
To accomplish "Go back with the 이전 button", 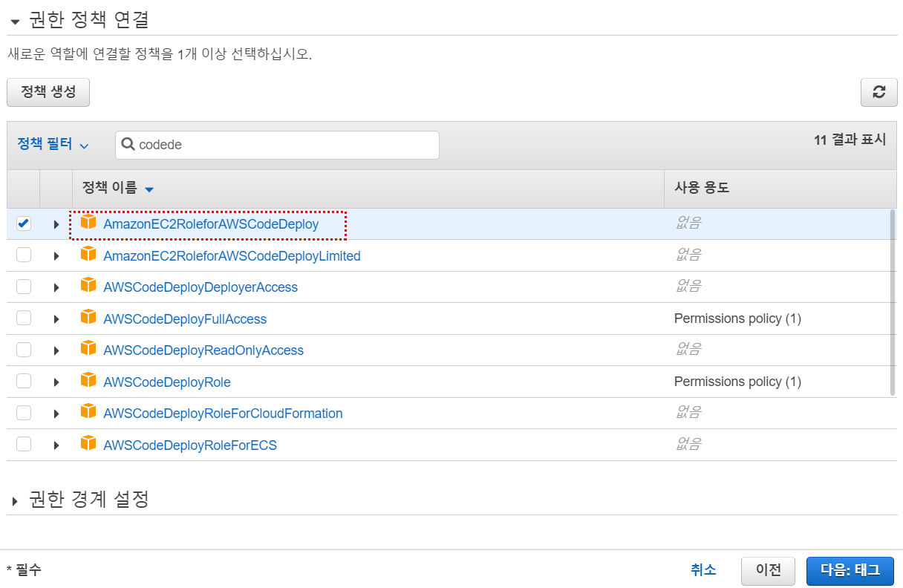I will point(768,571).
